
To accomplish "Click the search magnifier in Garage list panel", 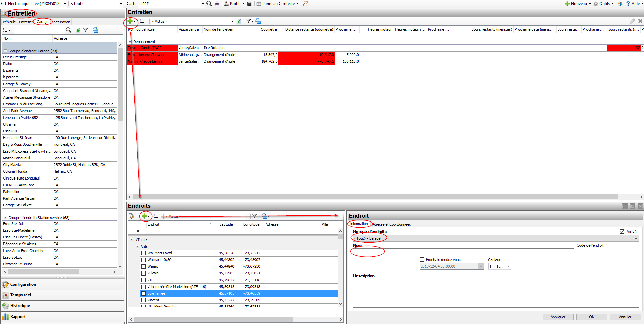I will tap(68, 30).
